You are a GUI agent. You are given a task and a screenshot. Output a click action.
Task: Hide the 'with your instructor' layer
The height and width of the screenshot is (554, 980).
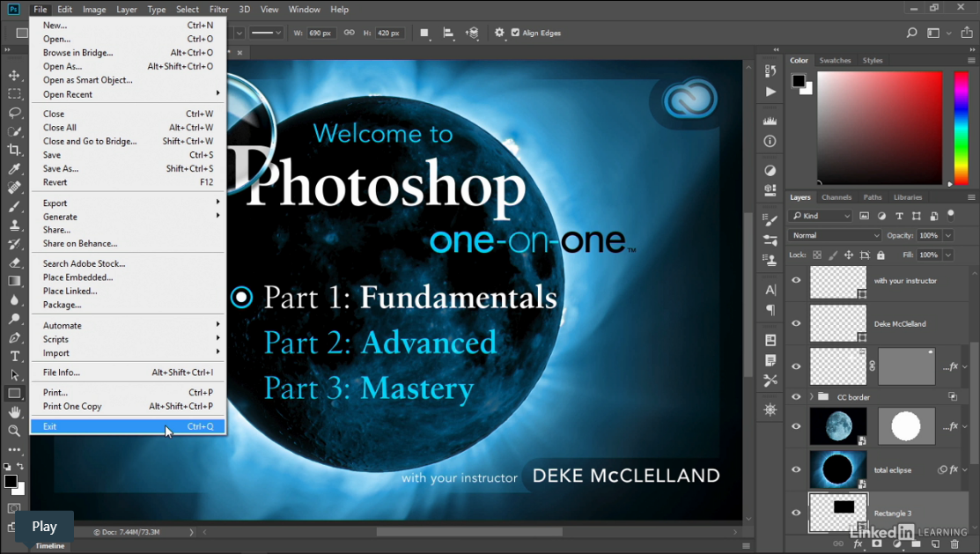point(796,280)
